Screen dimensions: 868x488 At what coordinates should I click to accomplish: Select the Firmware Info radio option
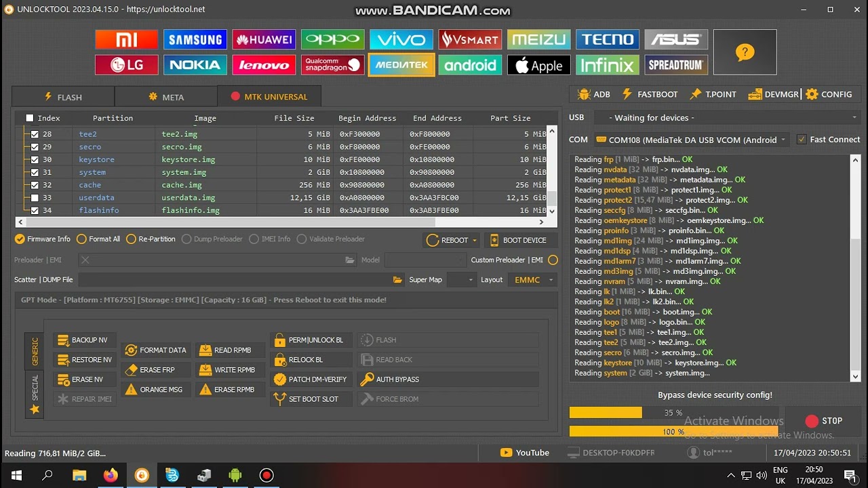point(43,239)
